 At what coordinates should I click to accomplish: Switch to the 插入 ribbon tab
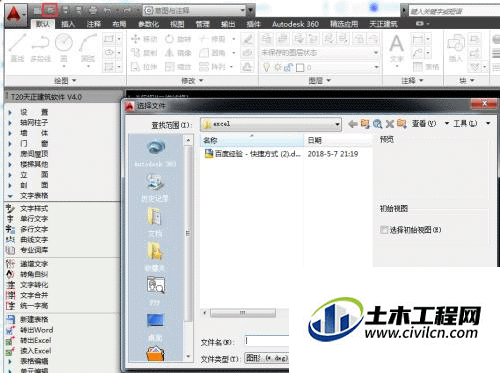(68, 24)
